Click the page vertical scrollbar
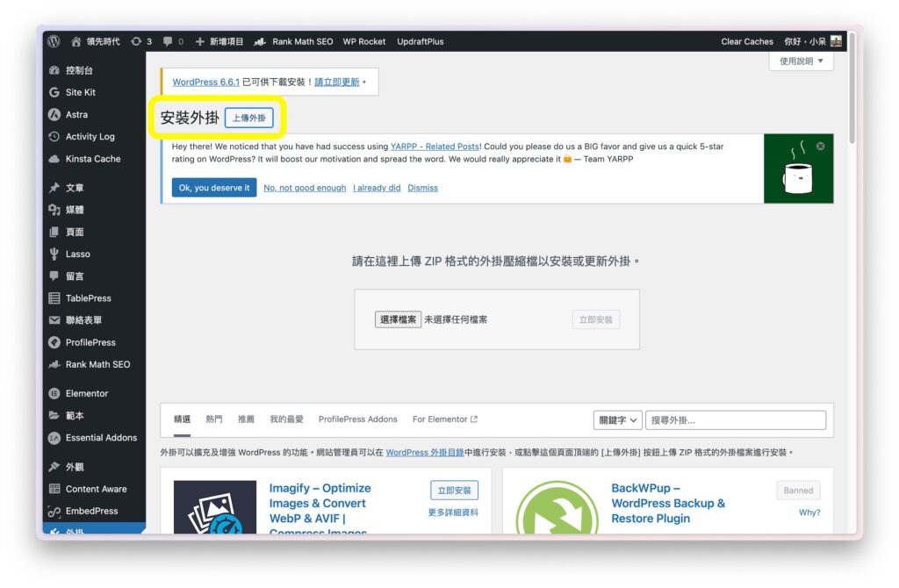899x588 pixels. (x=852, y=89)
